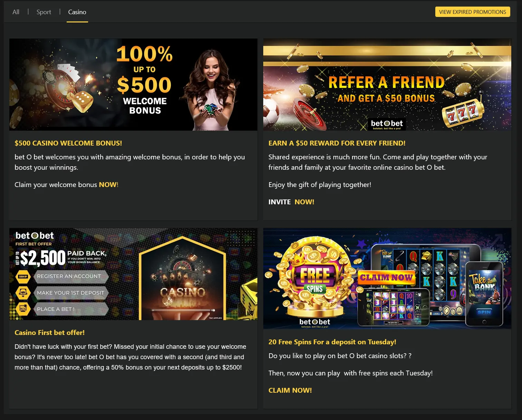
Task: Click Register an Account banner label
Action: tap(71, 276)
